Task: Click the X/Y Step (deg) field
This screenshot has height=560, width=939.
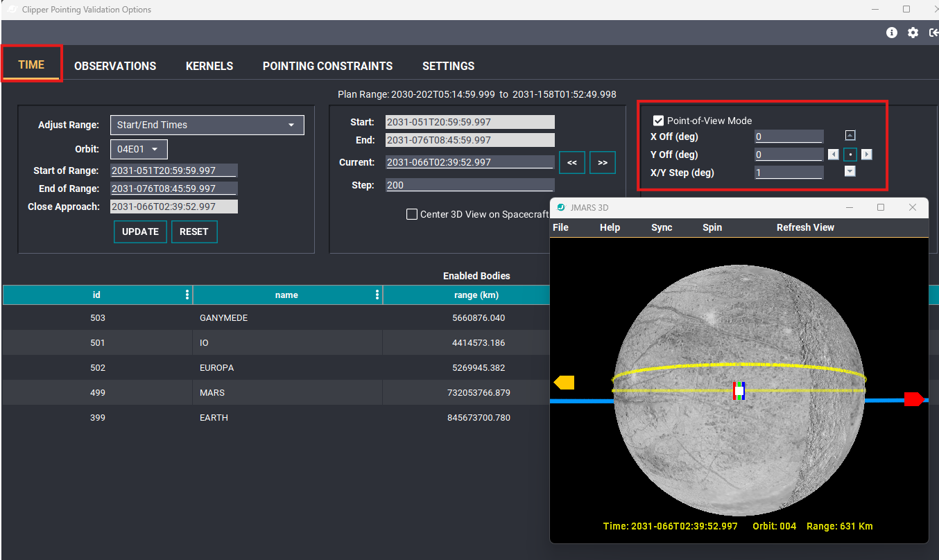Action: [x=789, y=173]
